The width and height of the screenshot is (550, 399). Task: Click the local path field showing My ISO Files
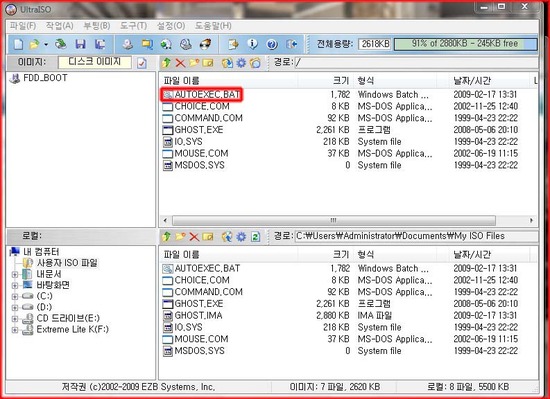click(x=416, y=236)
